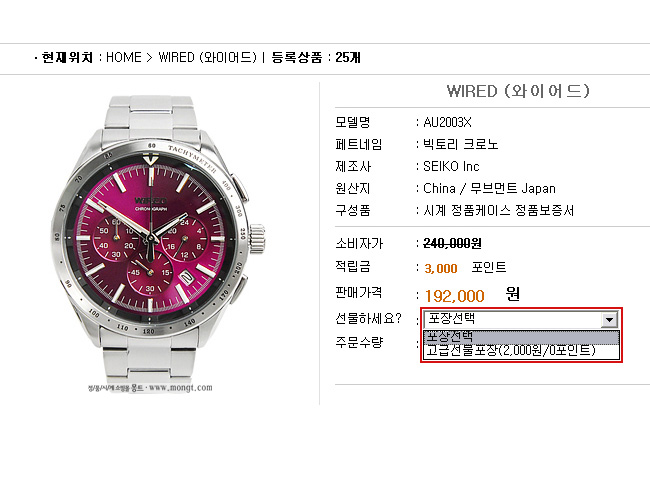Click the www.mongt.com watermark text
Screen dimensions: 650x488
[x=180, y=388]
